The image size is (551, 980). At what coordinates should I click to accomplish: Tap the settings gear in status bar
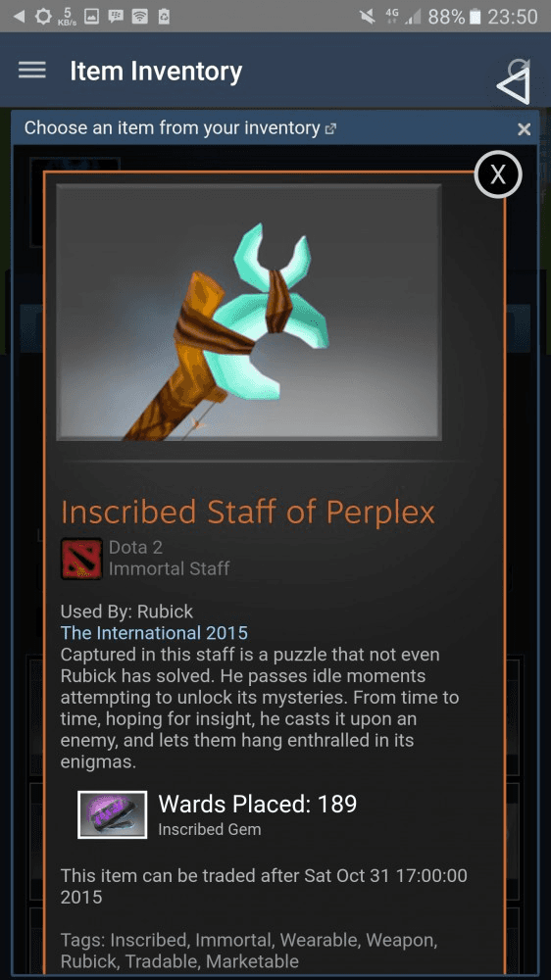point(43,17)
